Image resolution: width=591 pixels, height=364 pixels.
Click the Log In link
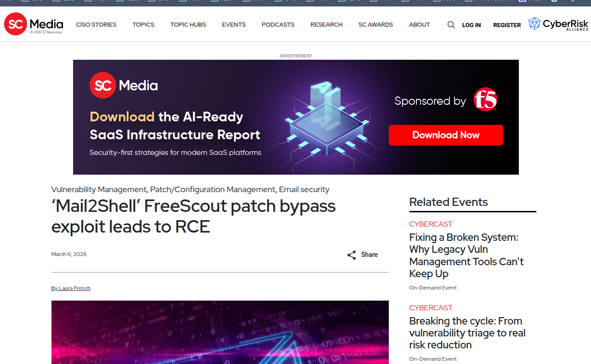pos(472,25)
